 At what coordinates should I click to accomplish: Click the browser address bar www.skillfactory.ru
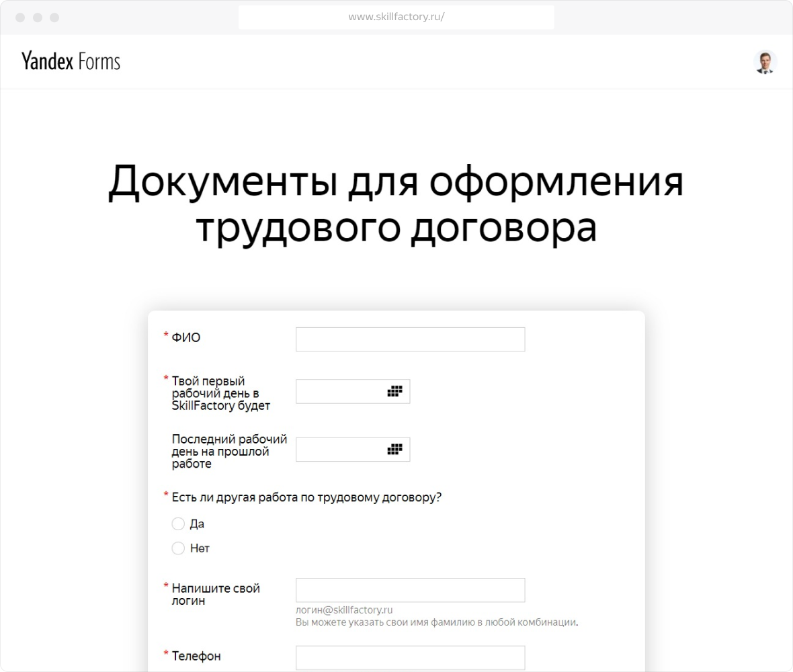click(x=396, y=17)
